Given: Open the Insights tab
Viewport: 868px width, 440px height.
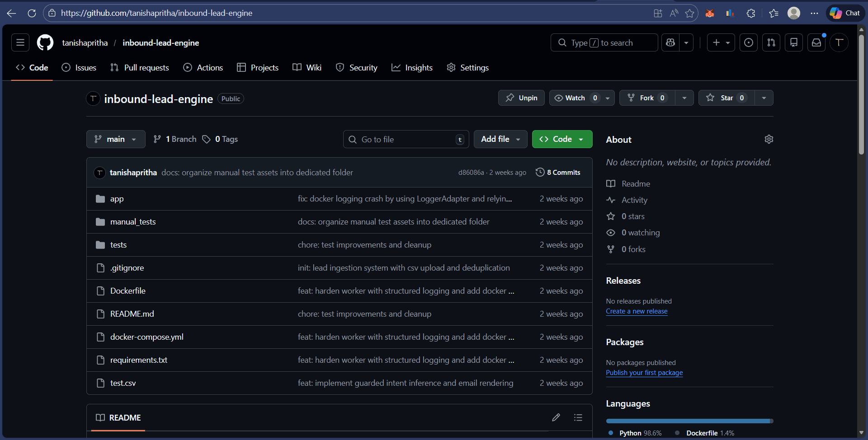Looking at the screenshot, I should point(412,68).
